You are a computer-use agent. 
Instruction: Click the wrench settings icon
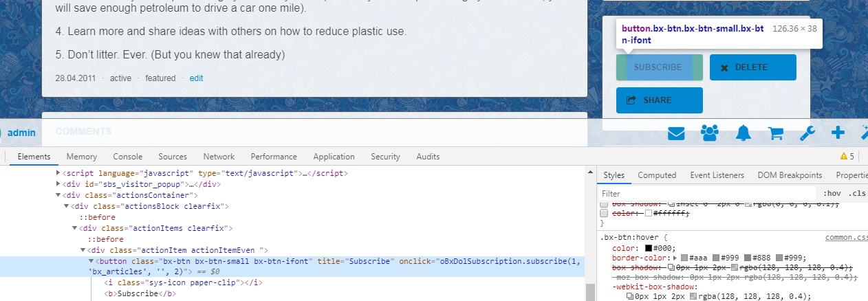point(807,133)
